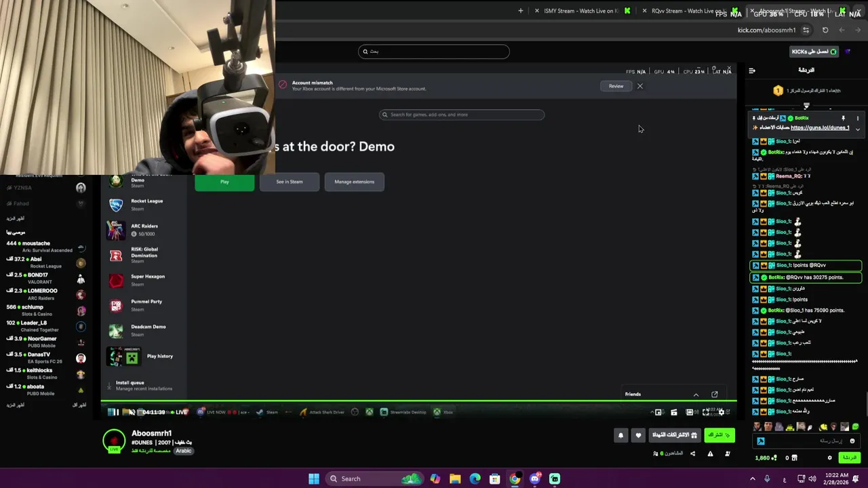Mute the stream volume
The image size is (868, 488).
click(x=132, y=412)
